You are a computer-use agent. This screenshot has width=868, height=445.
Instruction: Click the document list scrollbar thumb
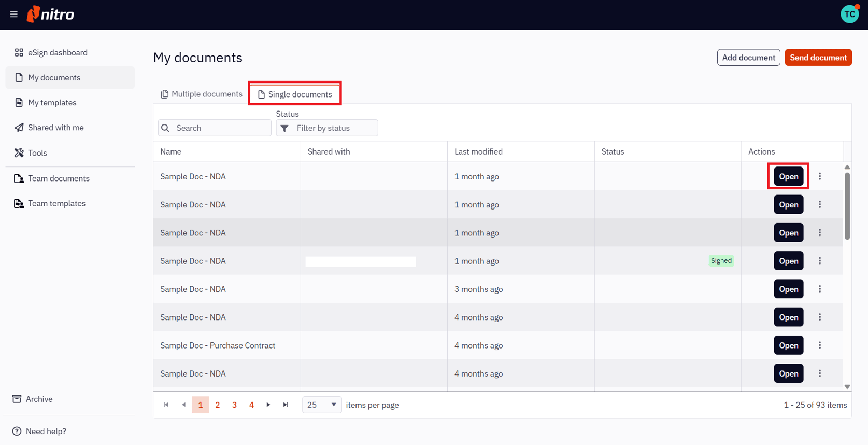847,206
